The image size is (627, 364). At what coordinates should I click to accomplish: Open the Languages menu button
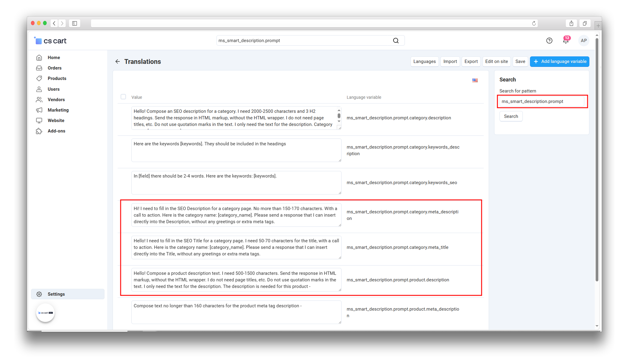tap(424, 61)
